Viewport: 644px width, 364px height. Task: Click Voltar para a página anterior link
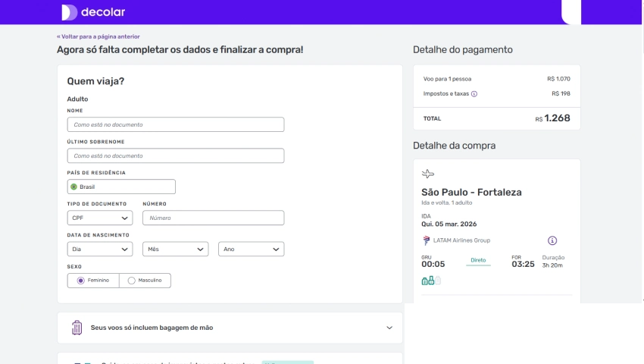click(98, 36)
